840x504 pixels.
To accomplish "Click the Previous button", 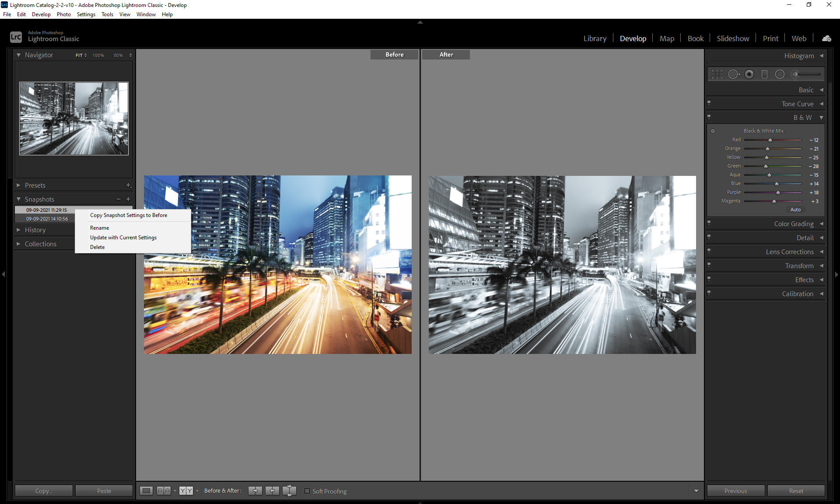I will (736, 490).
